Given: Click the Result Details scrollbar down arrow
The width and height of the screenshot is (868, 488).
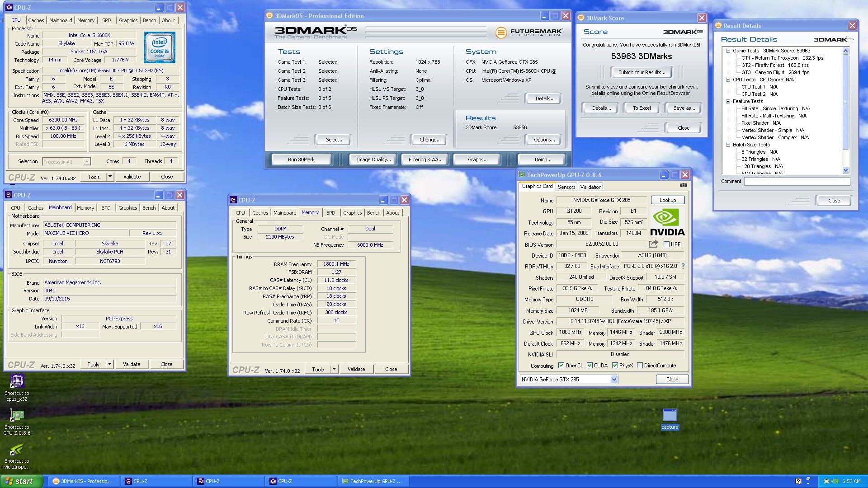Looking at the screenshot, I should click(846, 170).
